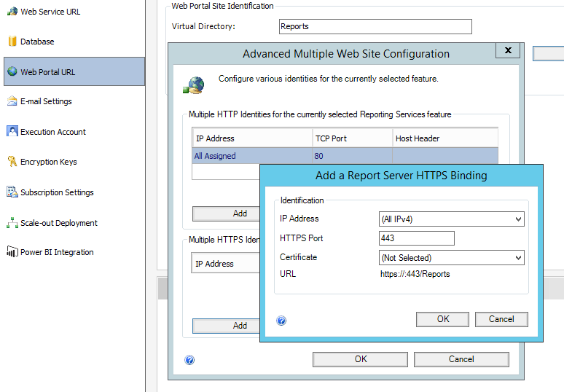Image resolution: width=564 pixels, height=392 pixels.
Task: Click the Encryption Keys key icon
Action: 12,162
